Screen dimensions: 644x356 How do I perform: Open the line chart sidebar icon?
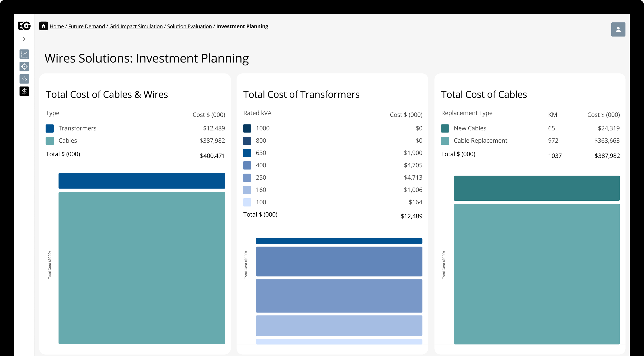click(24, 54)
